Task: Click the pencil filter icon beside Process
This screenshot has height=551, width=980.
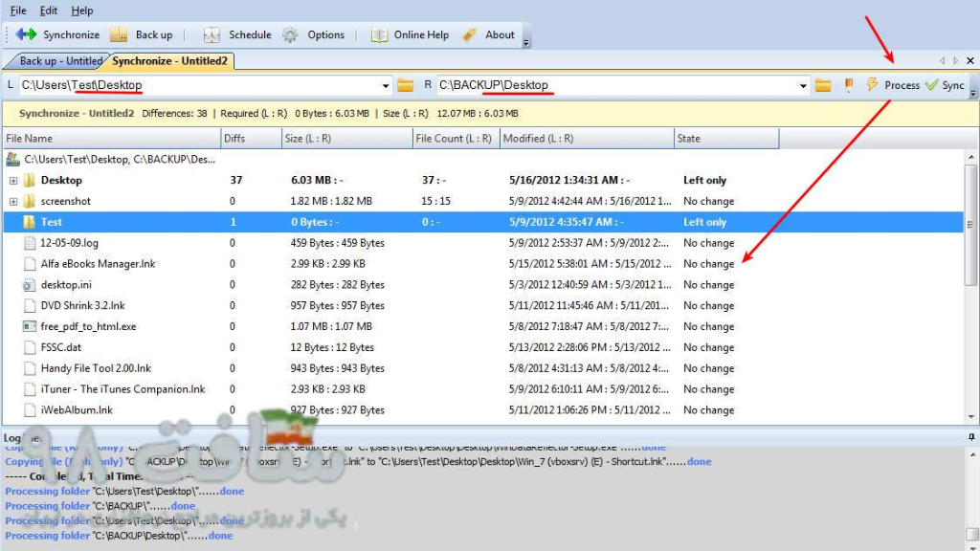Action: [848, 85]
